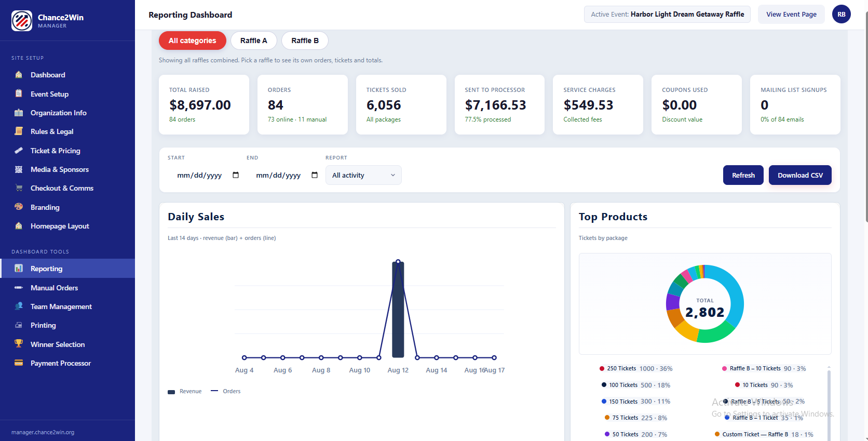The height and width of the screenshot is (441, 868).
Task: Click the Reporting chart icon
Action: point(19,269)
